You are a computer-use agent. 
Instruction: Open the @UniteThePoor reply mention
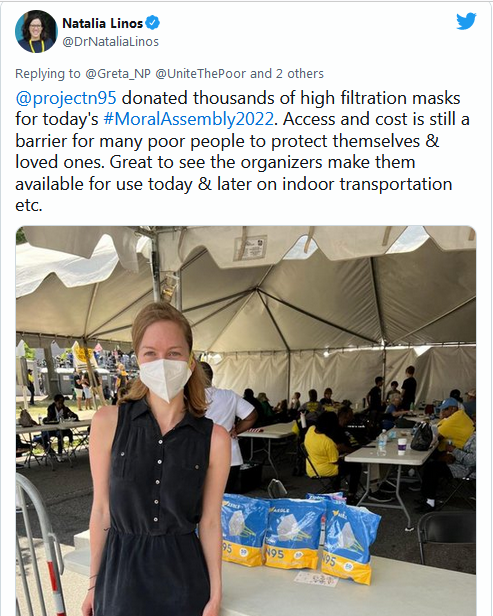pos(201,73)
